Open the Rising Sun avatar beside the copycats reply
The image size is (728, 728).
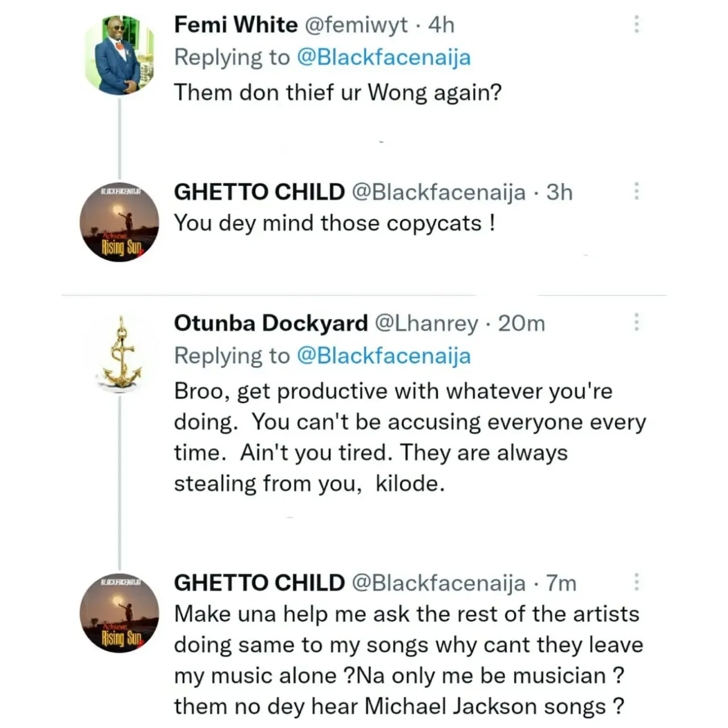[x=119, y=223]
